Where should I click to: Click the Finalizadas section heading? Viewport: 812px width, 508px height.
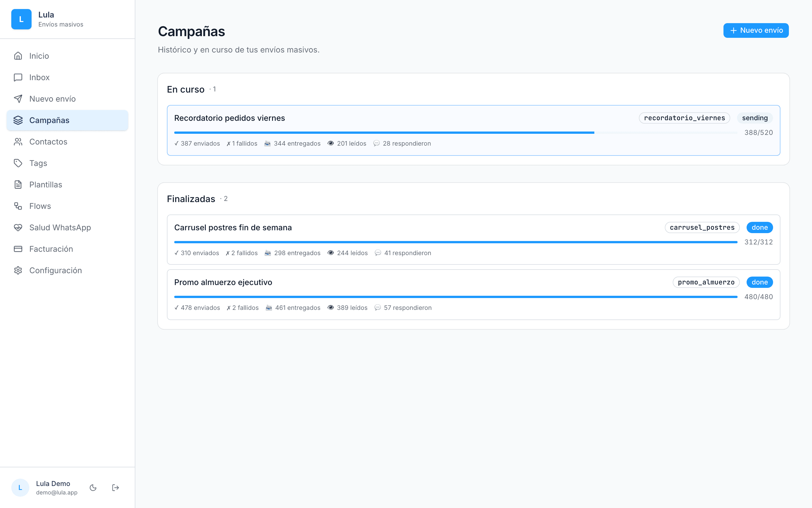tap(191, 199)
